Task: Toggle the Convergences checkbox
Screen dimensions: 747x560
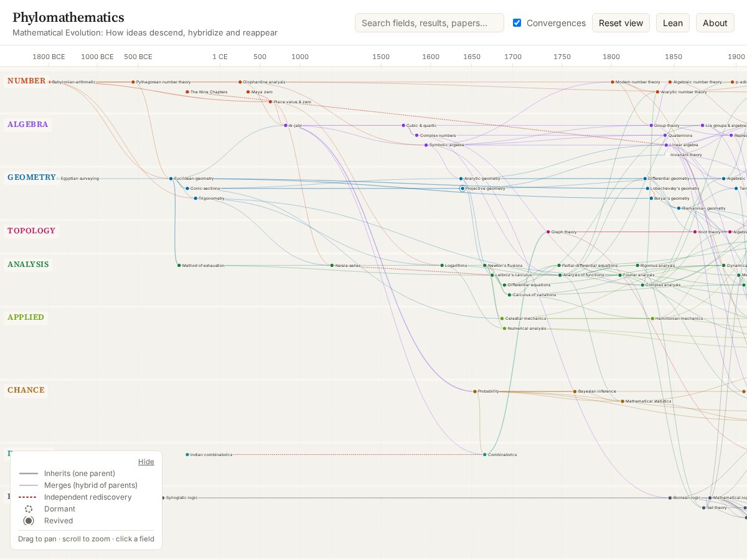Action: point(517,23)
